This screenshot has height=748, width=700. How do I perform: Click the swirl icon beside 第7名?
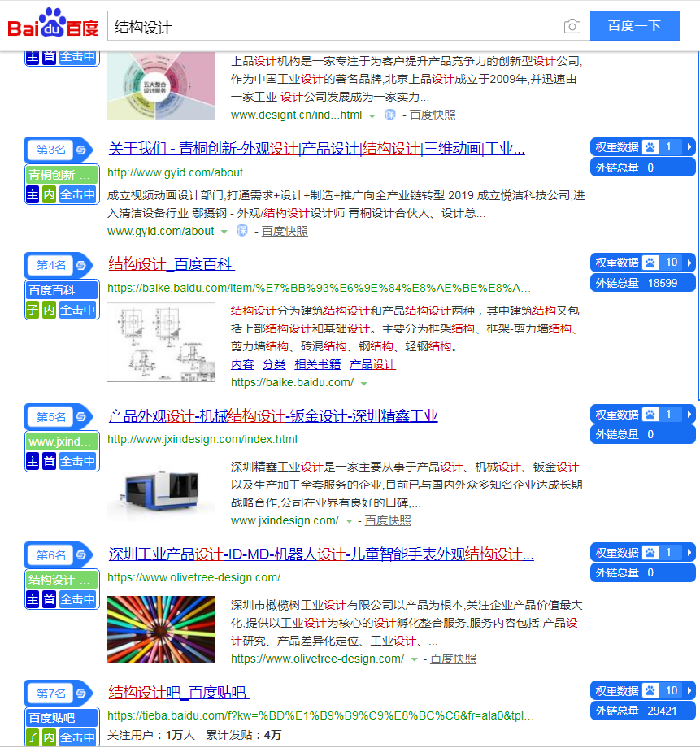[81, 694]
